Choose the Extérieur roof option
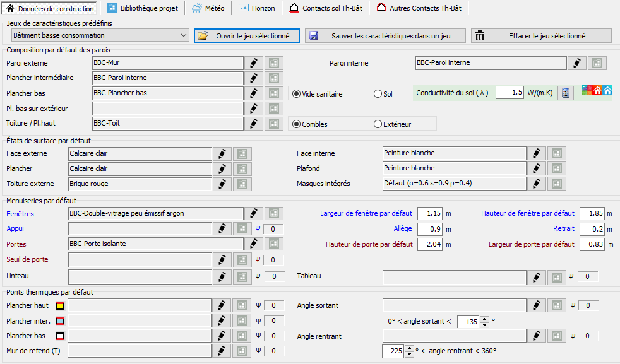The height and width of the screenshot is (364, 620). (378, 124)
